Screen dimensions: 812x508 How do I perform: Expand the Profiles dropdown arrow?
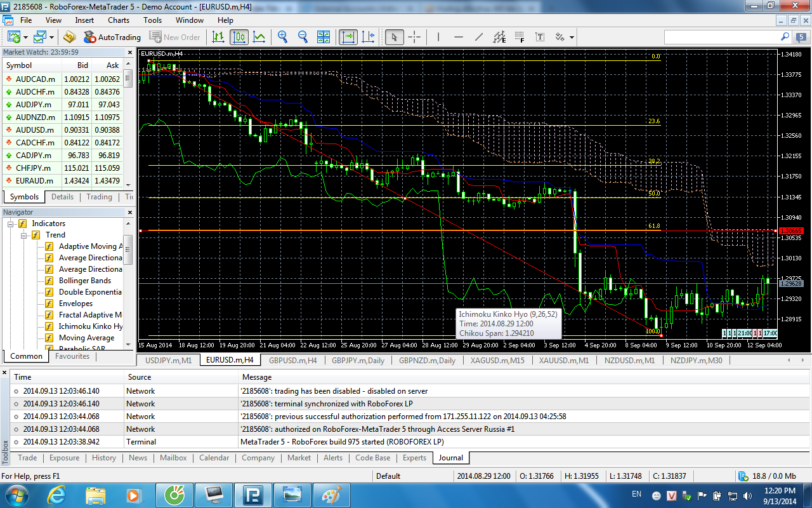(x=52, y=37)
